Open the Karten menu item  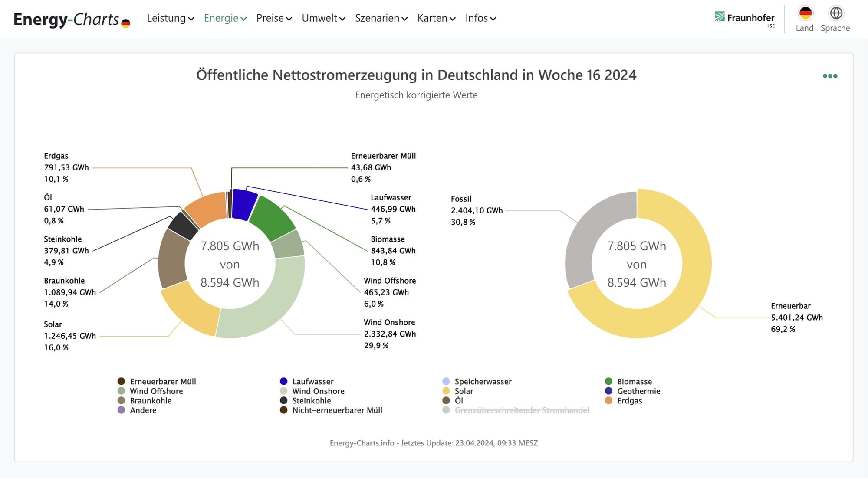pyautogui.click(x=436, y=18)
